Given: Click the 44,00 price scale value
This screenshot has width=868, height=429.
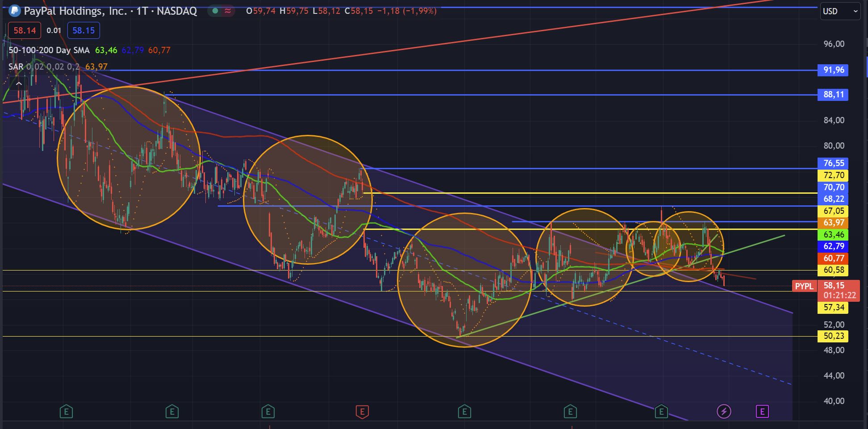Looking at the screenshot, I should 834,375.
